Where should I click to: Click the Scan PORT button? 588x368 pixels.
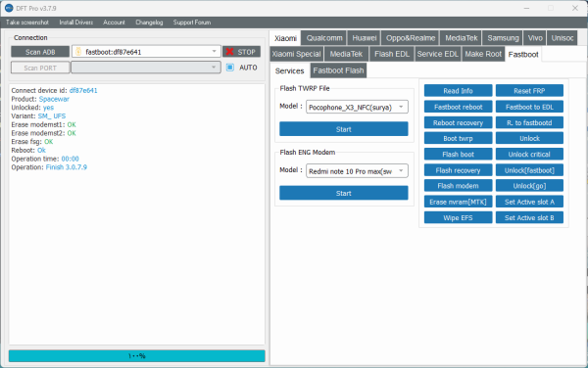point(40,68)
